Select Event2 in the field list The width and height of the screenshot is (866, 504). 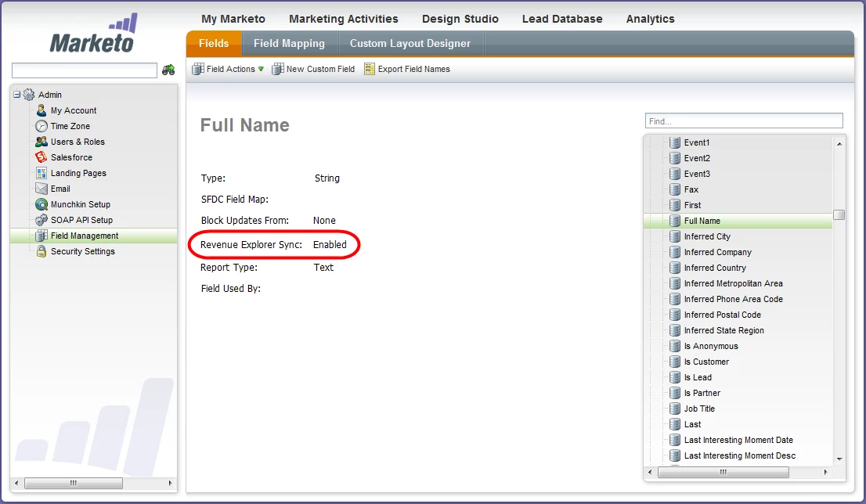(697, 158)
